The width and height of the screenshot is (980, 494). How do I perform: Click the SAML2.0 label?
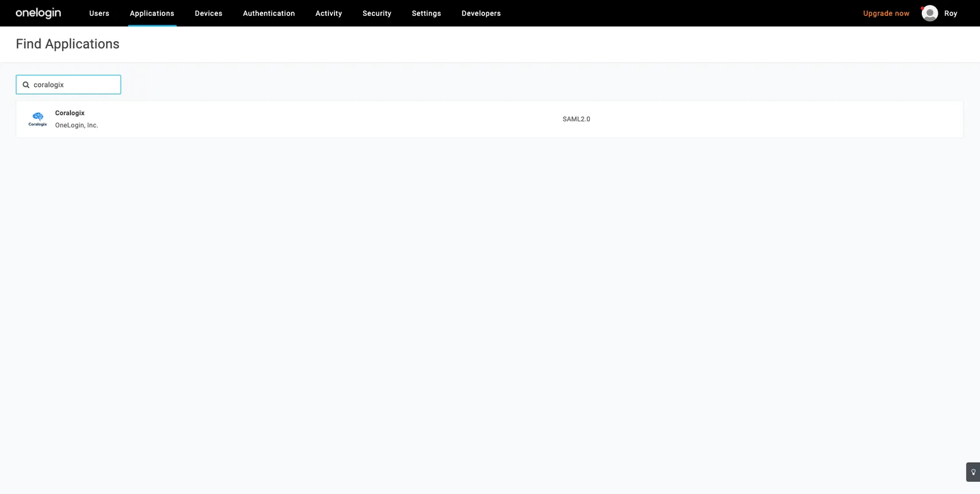pos(576,119)
